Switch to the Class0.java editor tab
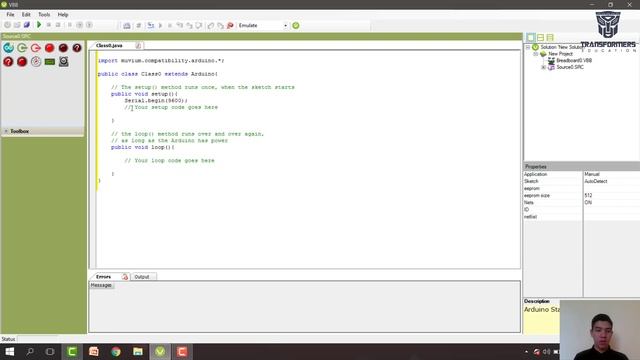The width and height of the screenshot is (640, 360). tap(109, 45)
